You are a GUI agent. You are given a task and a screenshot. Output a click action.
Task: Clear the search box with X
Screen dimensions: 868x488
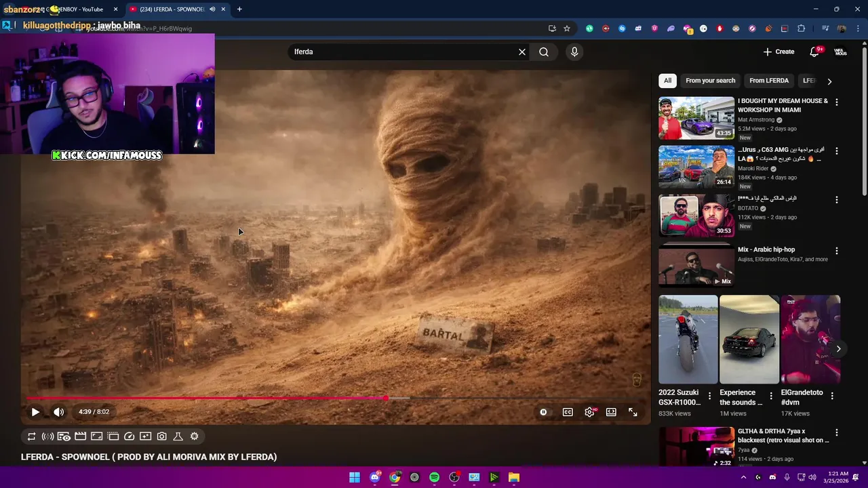[522, 52]
